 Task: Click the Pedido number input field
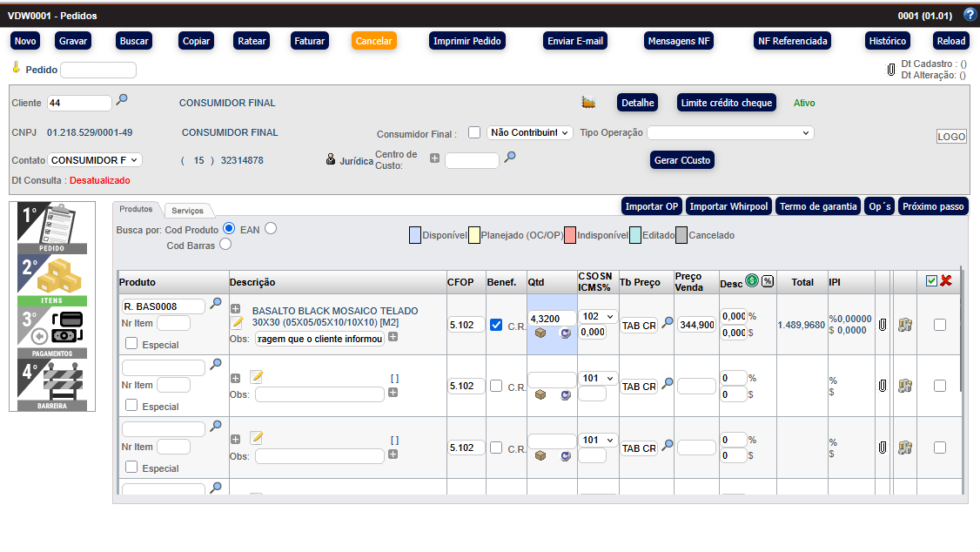tap(98, 70)
